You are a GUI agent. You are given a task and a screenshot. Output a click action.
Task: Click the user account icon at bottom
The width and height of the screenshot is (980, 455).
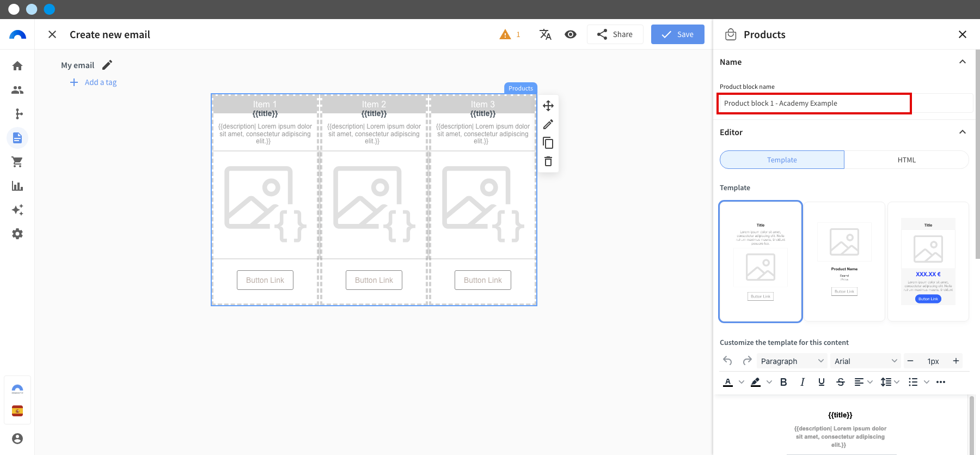point(17,439)
